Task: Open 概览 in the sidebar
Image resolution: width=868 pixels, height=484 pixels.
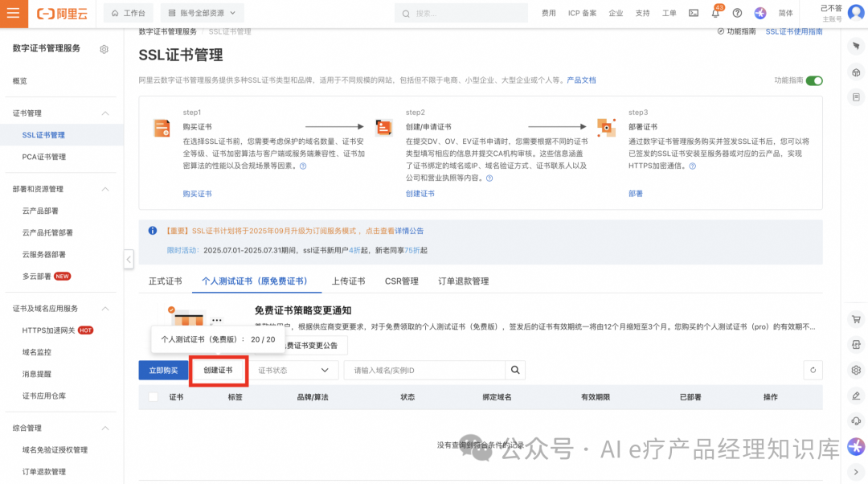Action: [20, 81]
